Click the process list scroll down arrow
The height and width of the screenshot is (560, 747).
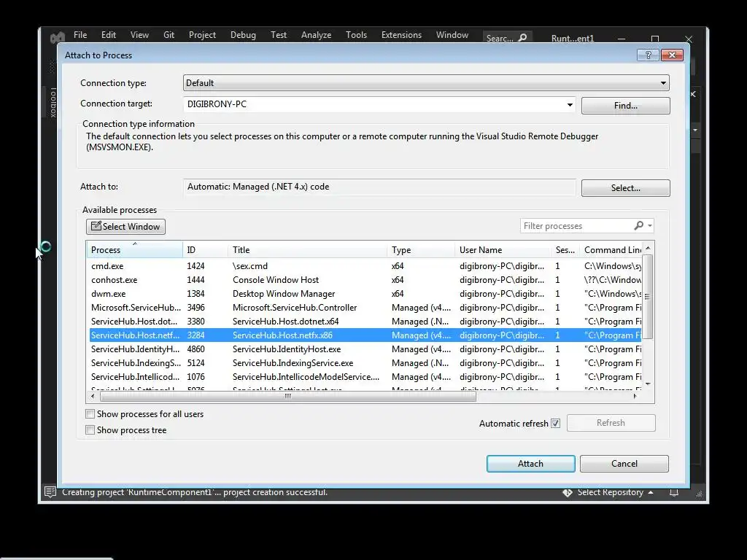point(648,384)
